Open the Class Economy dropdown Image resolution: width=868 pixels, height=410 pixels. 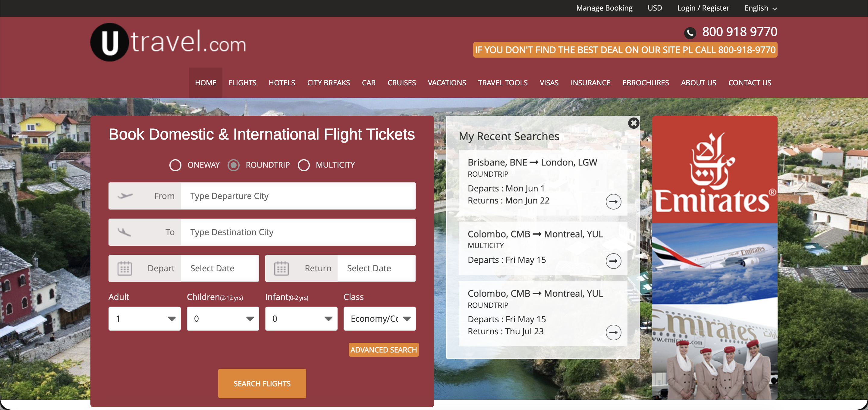[379, 319]
